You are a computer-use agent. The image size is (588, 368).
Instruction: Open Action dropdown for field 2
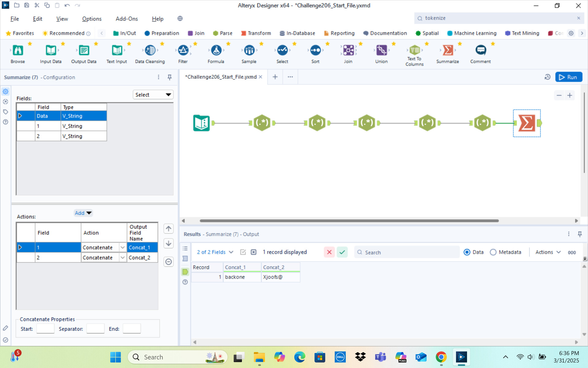tap(123, 258)
